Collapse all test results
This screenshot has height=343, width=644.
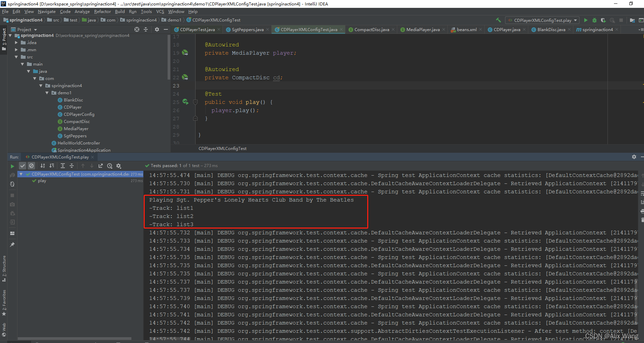tap(72, 166)
